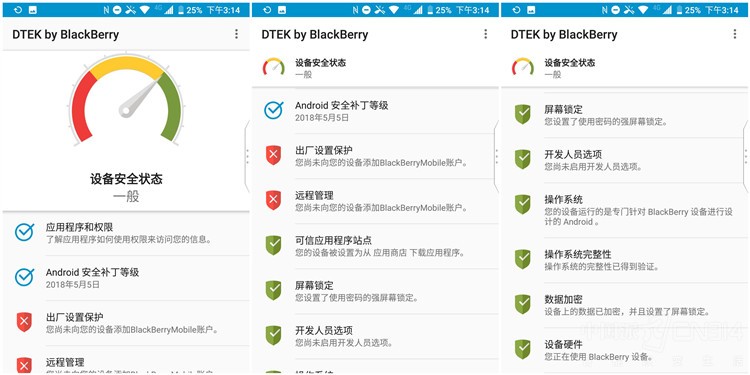Viewport: 750px width, 375px height.
Task: Tap green shield beside 开发人员选项, middle screen
Action: click(x=273, y=335)
